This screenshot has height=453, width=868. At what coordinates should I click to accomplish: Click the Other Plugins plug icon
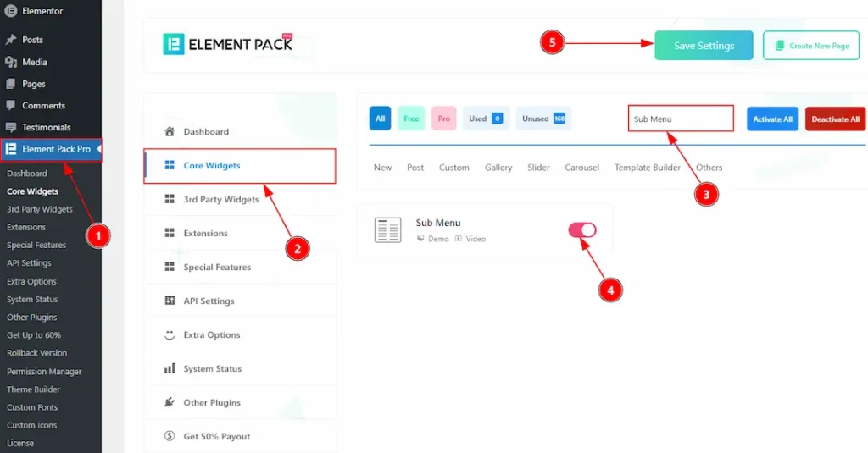(170, 402)
